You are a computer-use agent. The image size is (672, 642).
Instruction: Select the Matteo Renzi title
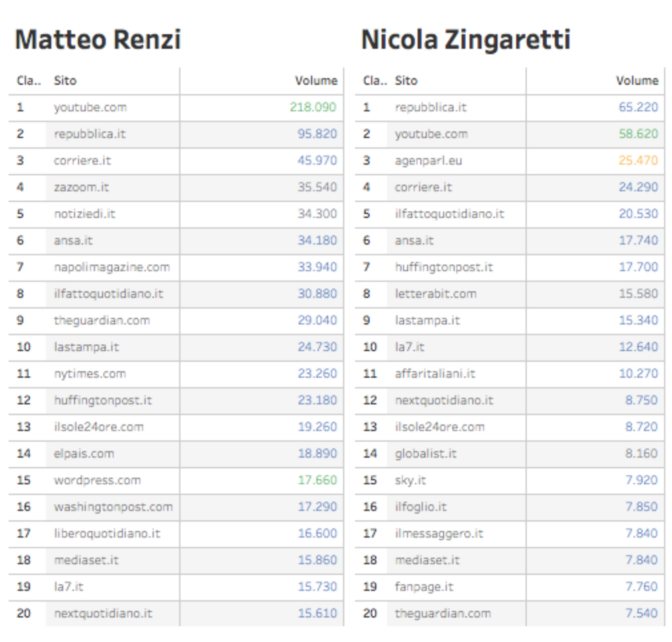[x=98, y=40]
